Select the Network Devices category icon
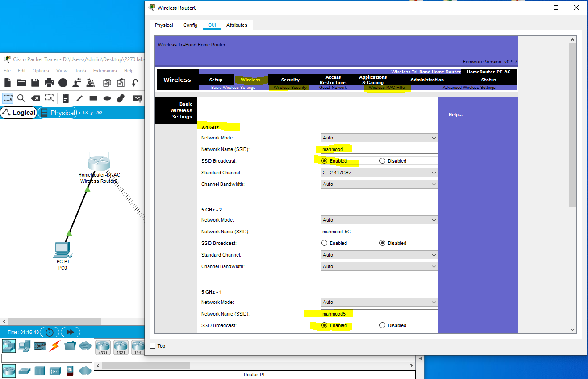Viewport: 588px width, 379px height. point(9,345)
